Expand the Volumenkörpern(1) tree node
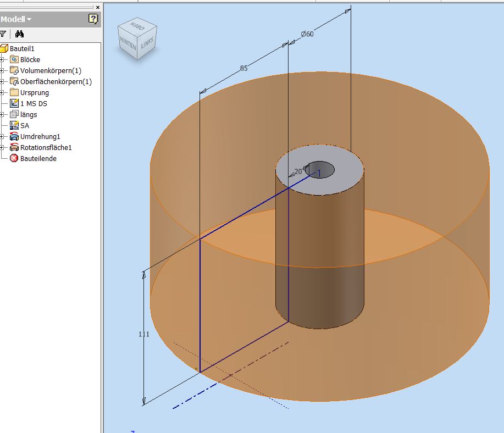504x433 pixels. coord(3,70)
